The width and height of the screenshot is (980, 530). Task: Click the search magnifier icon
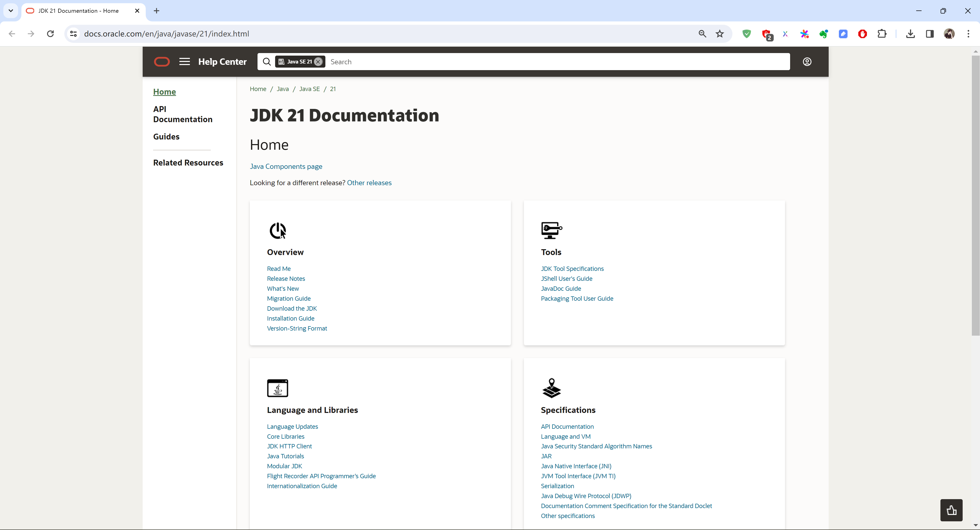pyautogui.click(x=267, y=61)
